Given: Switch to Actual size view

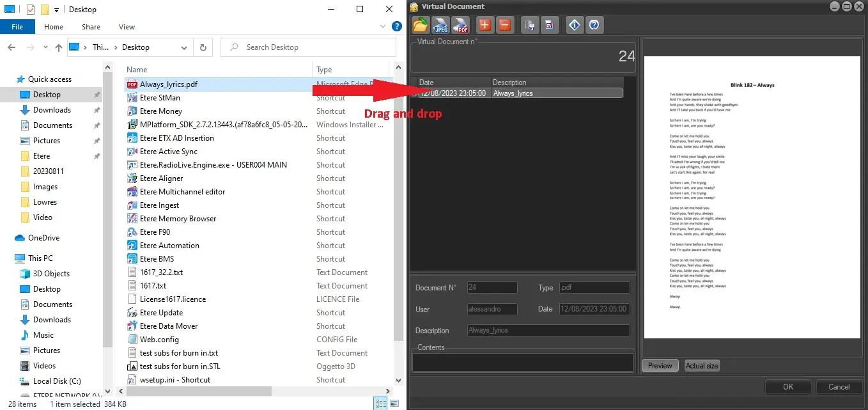Looking at the screenshot, I should point(702,366).
